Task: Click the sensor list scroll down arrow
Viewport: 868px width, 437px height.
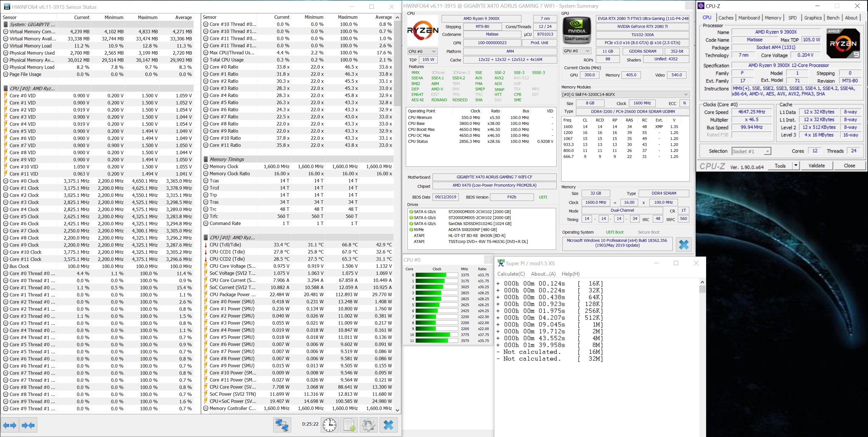Action: coord(397,410)
